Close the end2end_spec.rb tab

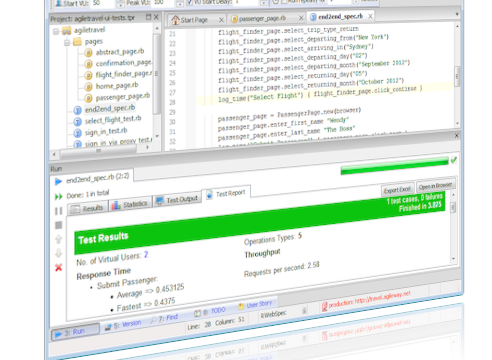click(370, 16)
